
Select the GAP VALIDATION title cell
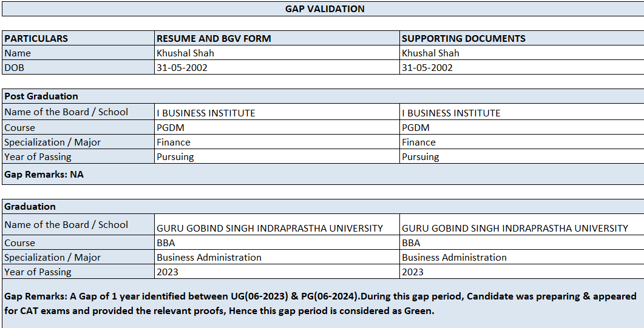pyautogui.click(x=323, y=9)
